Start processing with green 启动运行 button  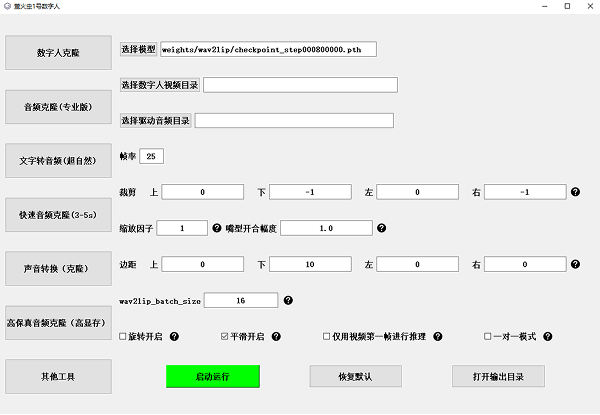(213, 376)
